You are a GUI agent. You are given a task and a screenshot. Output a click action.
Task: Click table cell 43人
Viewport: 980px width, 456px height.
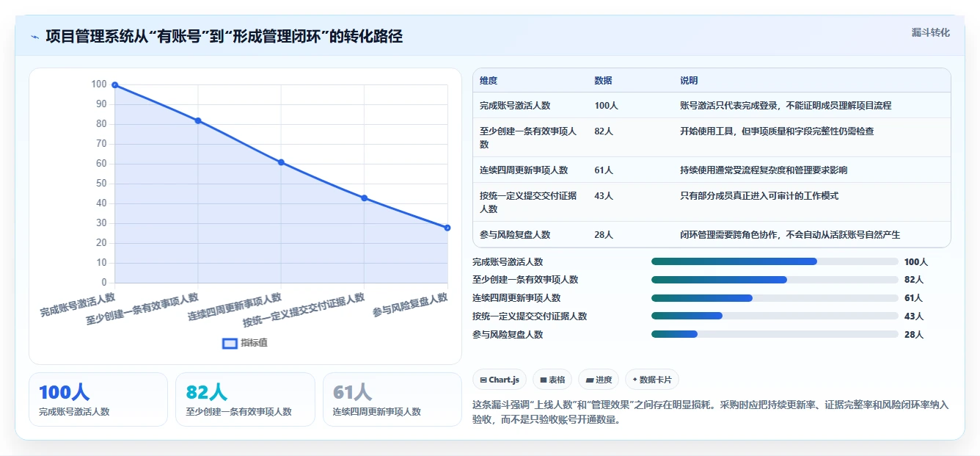coord(604,196)
